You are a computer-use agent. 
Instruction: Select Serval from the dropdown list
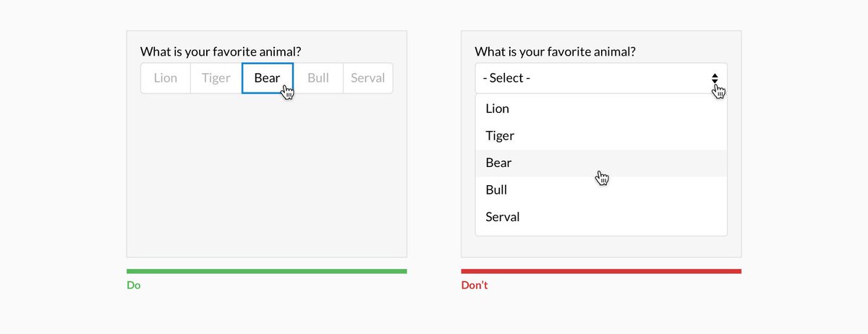(503, 217)
